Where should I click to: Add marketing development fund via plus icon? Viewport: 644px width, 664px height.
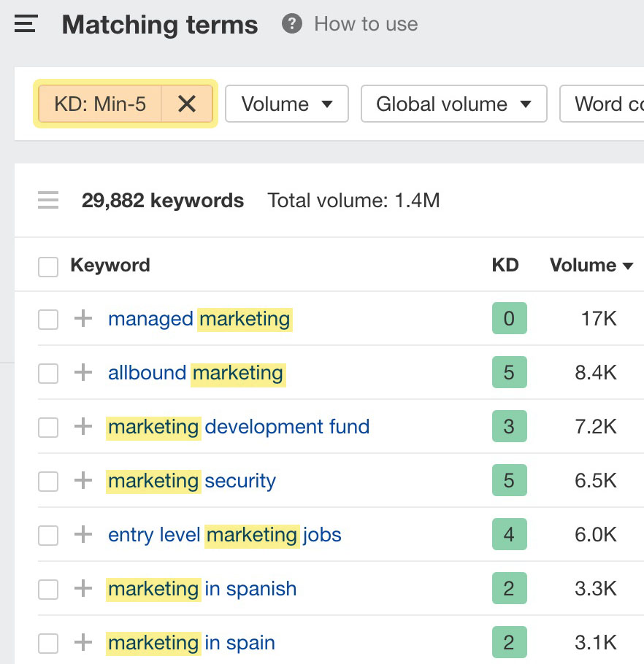[x=84, y=427]
